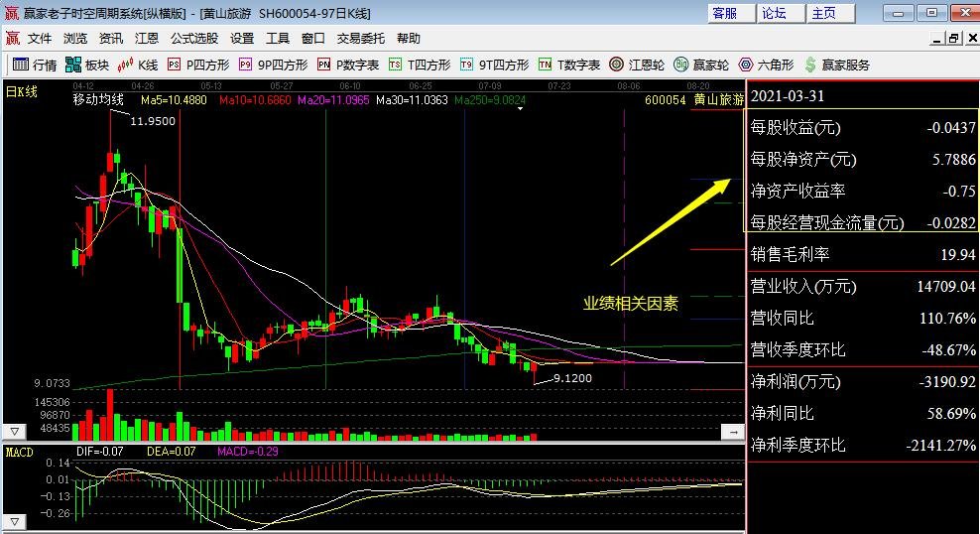This screenshot has height=534, width=980.
Task: Open 赢家服务 dollar-sign service icon
Action: point(837,65)
